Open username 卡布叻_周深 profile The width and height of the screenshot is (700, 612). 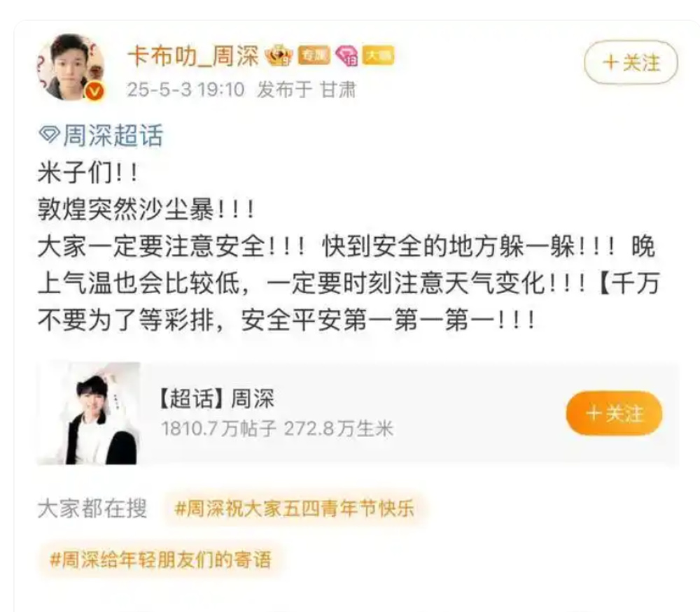tap(193, 56)
